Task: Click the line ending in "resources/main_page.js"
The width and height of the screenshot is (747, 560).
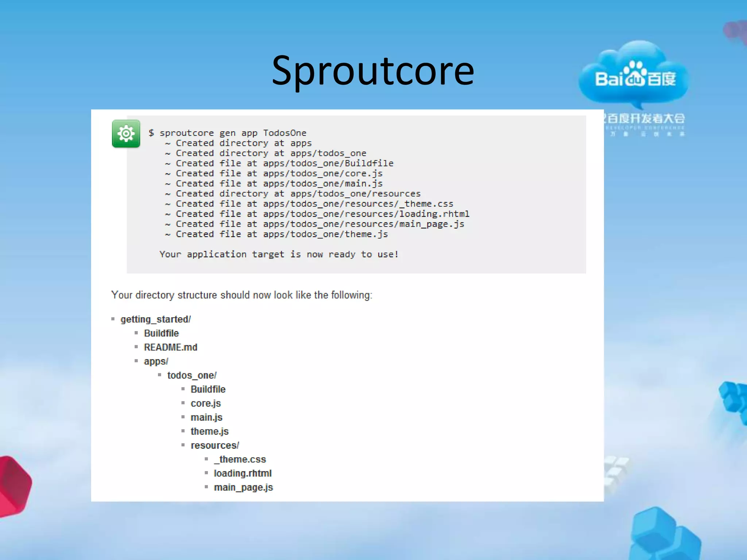Action: [315, 224]
